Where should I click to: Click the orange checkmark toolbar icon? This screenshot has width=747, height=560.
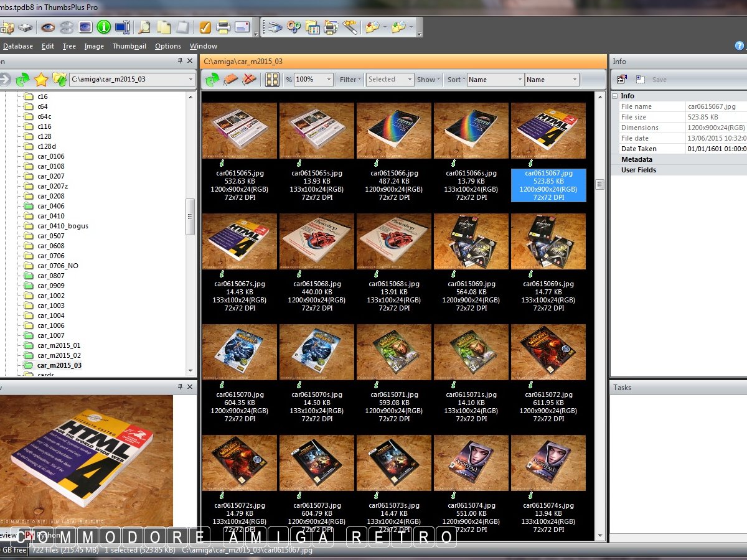[204, 27]
